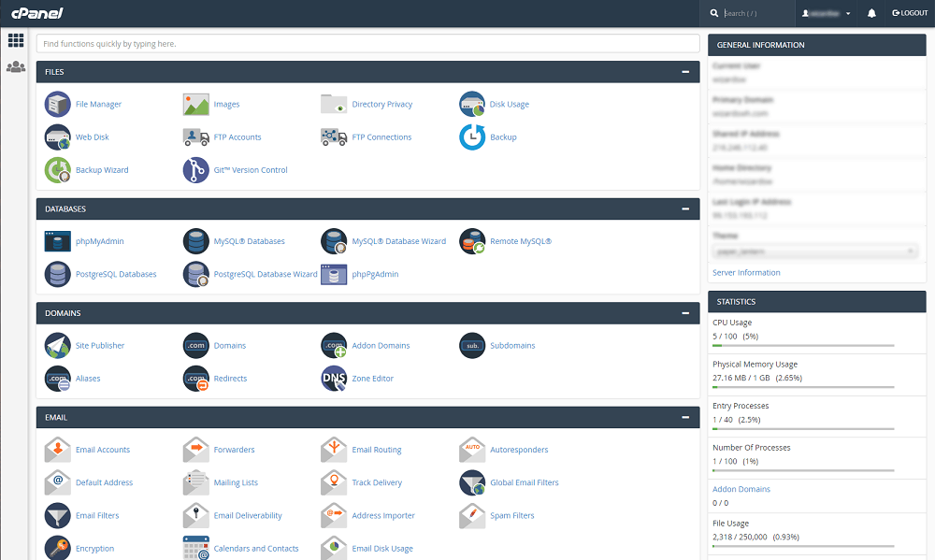The height and width of the screenshot is (560, 935).
Task: Collapse the Email section
Action: pos(685,418)
